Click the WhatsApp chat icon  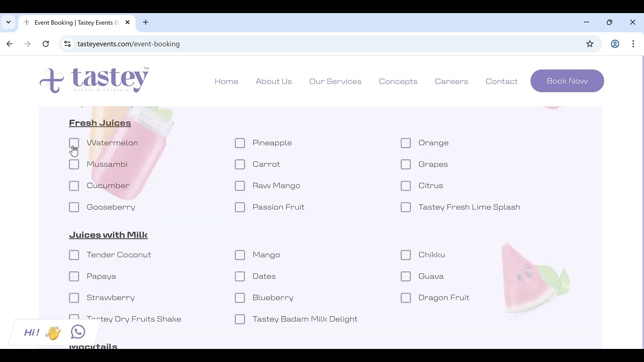[x=78, y=332]
